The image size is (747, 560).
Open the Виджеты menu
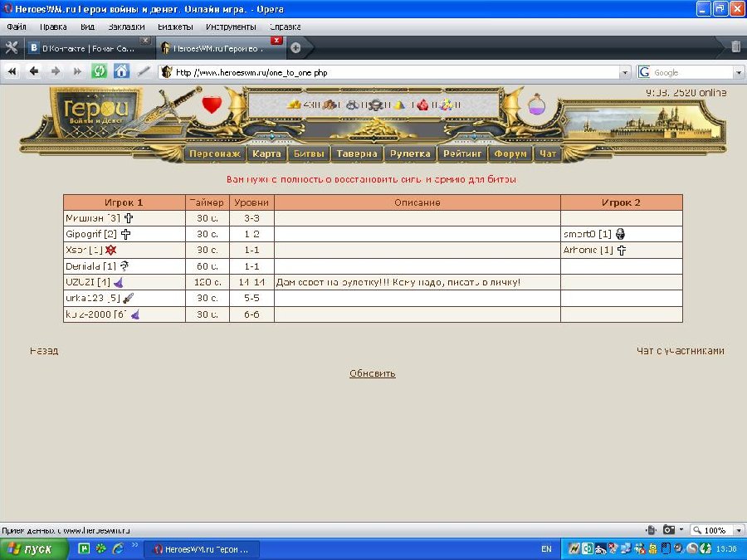175,27
